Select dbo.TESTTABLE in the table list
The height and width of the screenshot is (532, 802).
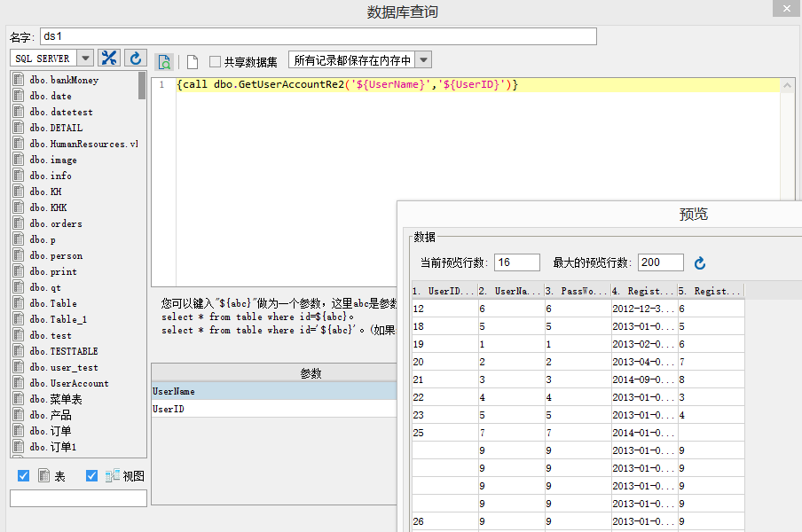coord(64,350)
